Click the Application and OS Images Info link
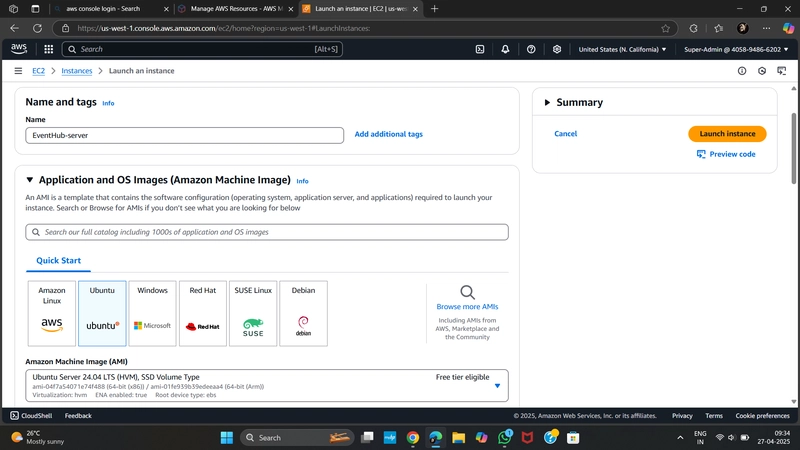 pos(303,181)
